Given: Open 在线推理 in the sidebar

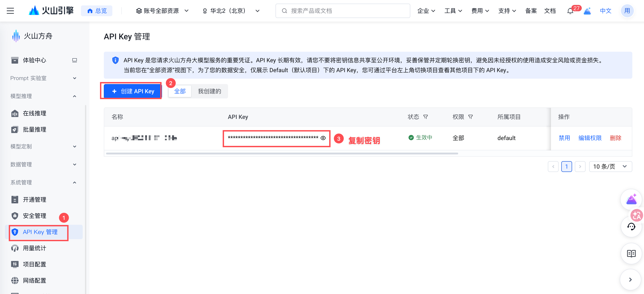Looking at the screenshot, I should (x=35, y=113).
